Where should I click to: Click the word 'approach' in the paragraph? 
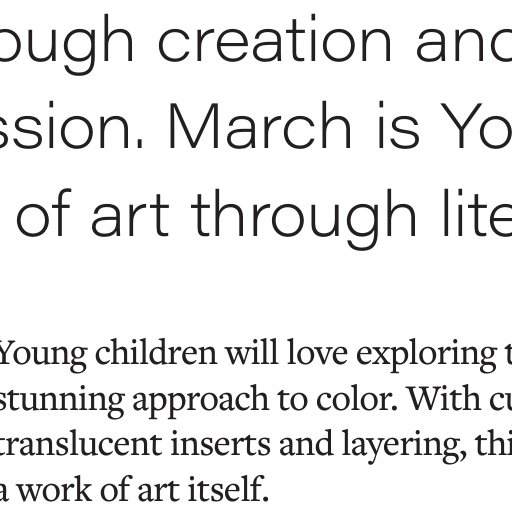[x=201, y=402]
